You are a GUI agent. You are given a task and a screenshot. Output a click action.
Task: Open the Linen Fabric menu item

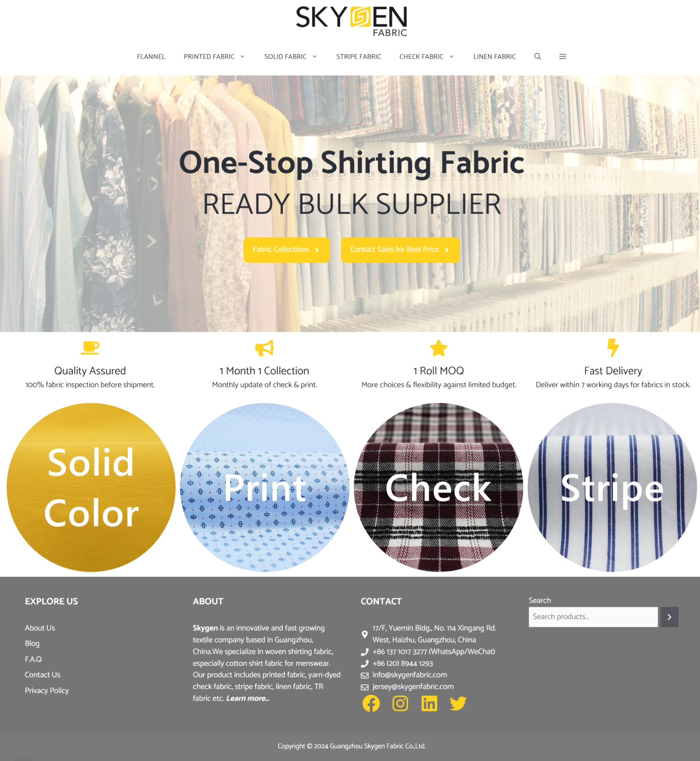[x=494, y=57]
